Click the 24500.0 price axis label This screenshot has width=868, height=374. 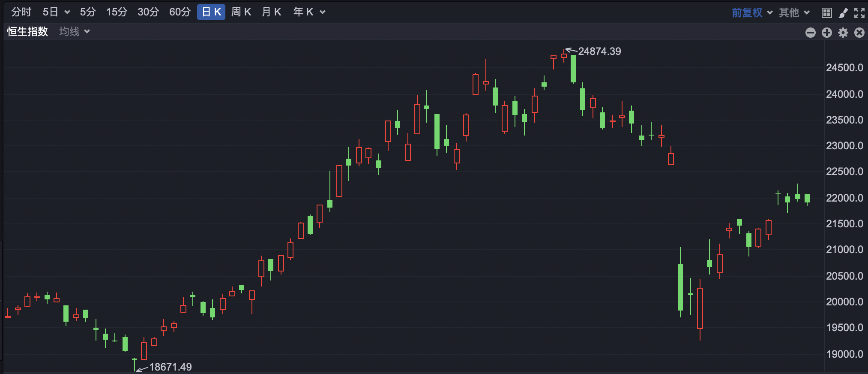844,68
